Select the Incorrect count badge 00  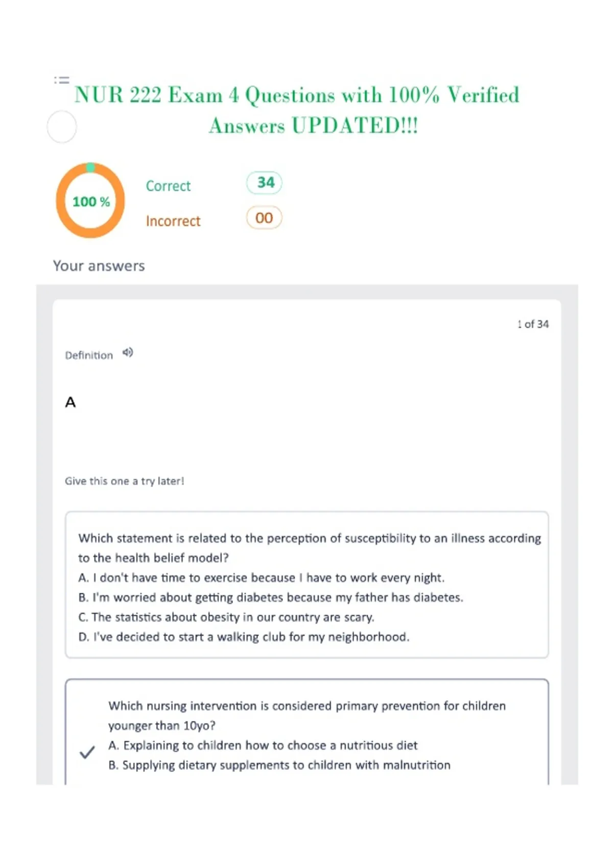tap(264, 218)
